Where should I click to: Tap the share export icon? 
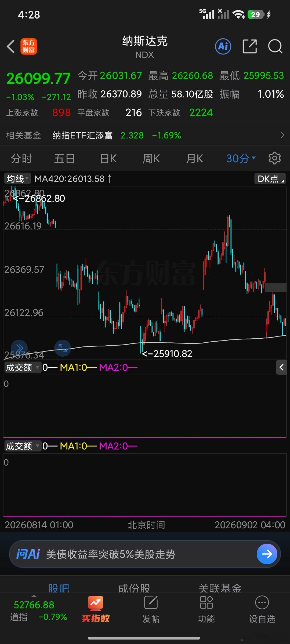250,46
